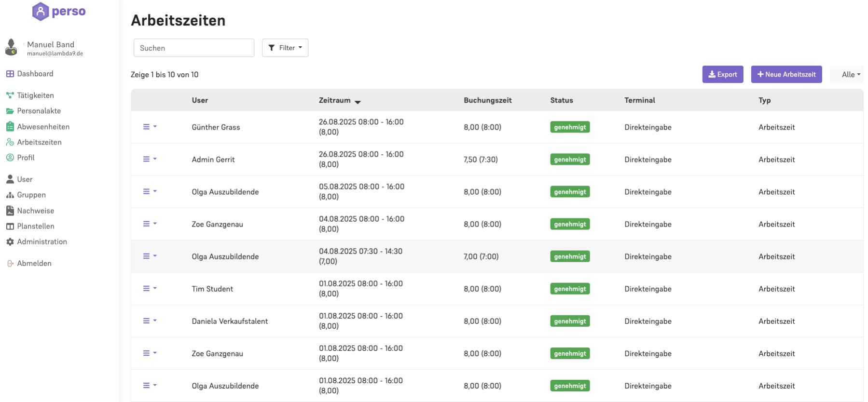Screen dimensions: 868x402
Task: Go to Nachweise in sidebar
Action: pos(35,211)
